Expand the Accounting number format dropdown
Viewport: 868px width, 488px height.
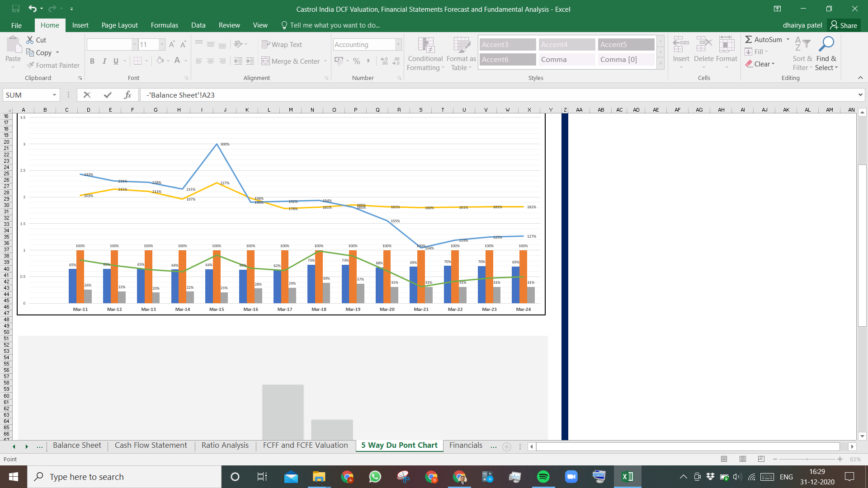click(398, 44)
